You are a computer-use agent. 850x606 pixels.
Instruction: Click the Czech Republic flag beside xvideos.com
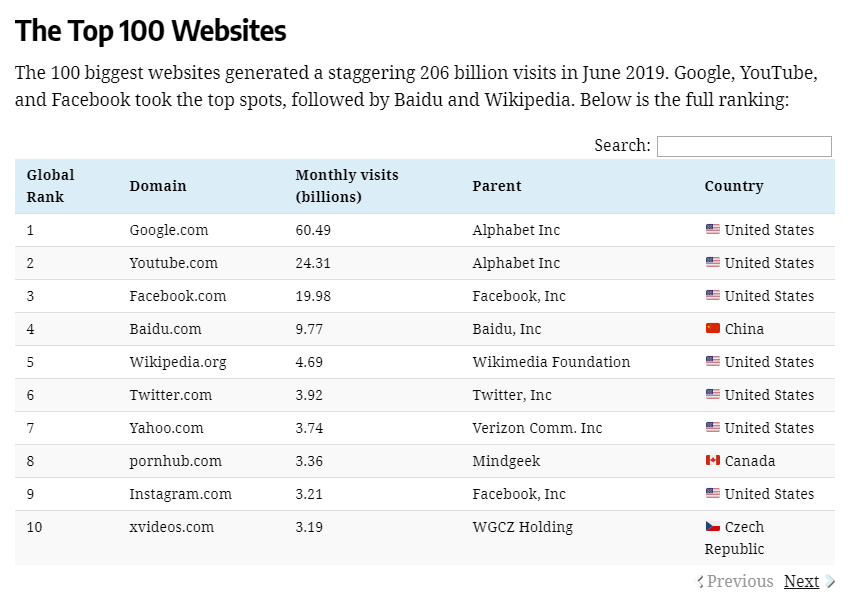[711, 526]
